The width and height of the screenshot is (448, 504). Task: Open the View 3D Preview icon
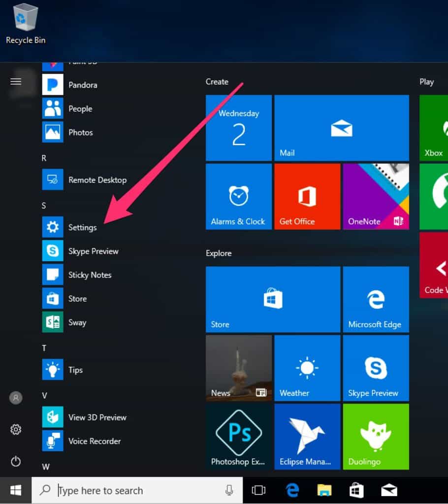52,417
